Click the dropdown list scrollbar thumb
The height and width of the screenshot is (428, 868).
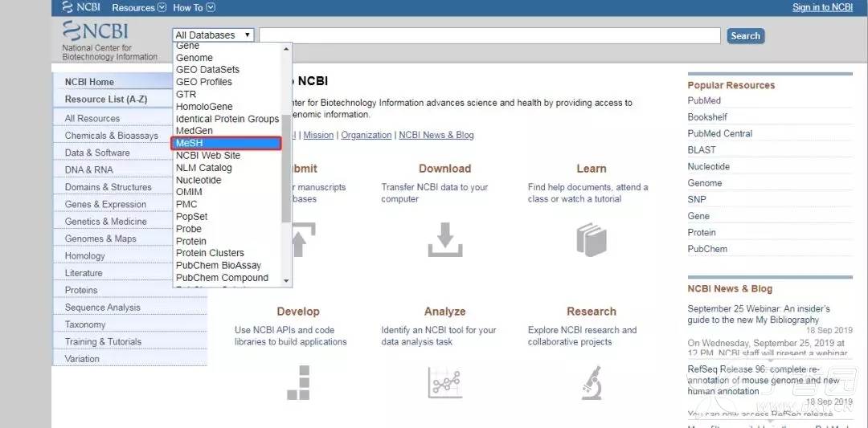pyautogui.click(x=286, y=169)
